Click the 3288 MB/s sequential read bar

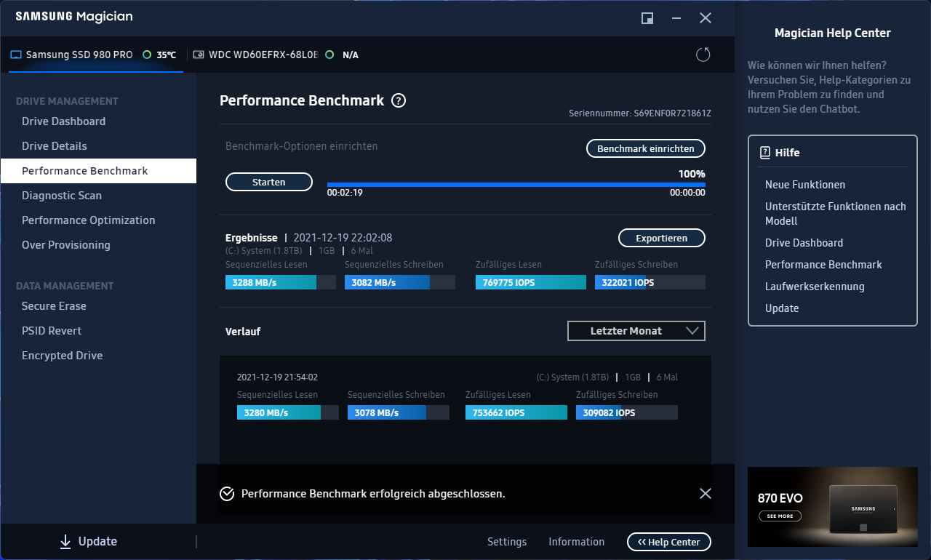tap(281, 282)
